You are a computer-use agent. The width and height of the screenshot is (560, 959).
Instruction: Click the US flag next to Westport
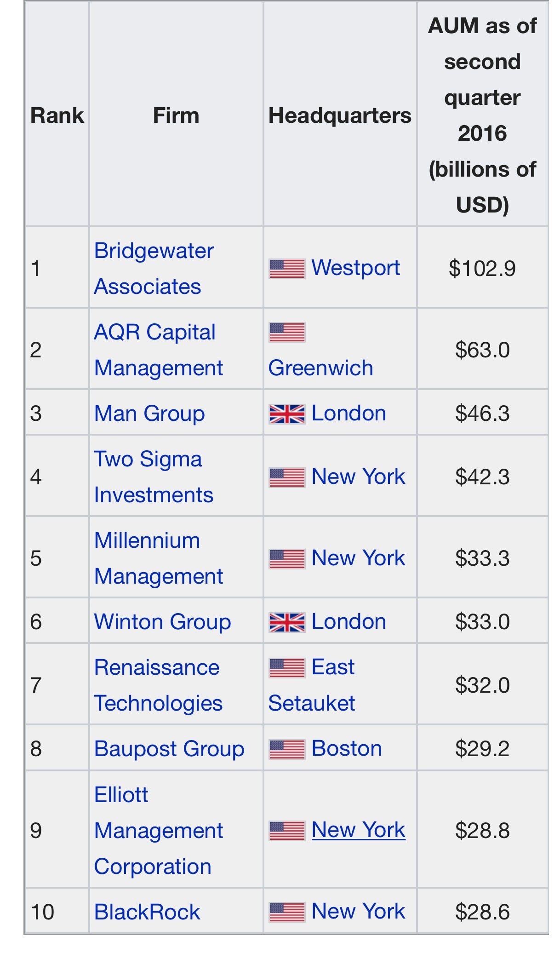[287, 269]
